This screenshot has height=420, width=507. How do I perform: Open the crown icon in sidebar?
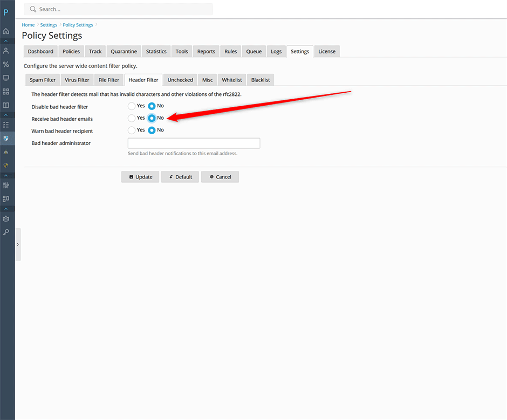click(6, 218)
